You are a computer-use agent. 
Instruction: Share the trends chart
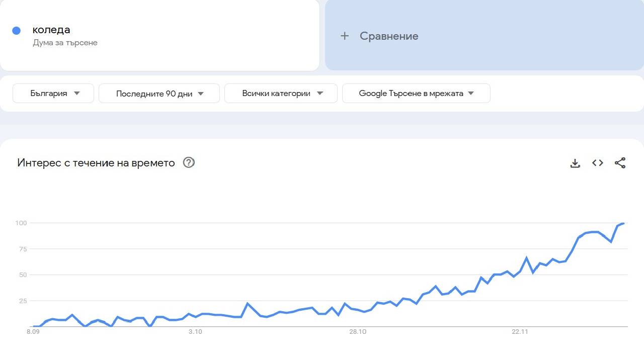[620, 162]
